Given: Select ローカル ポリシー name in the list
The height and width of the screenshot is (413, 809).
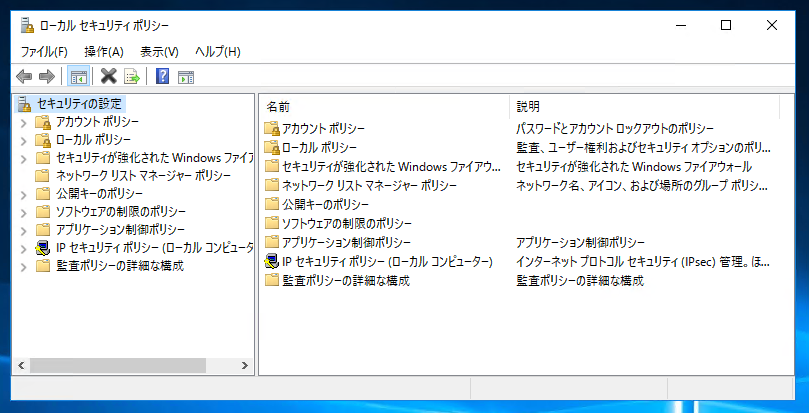Looking at the screenshot, I should (x=319, y=148).
